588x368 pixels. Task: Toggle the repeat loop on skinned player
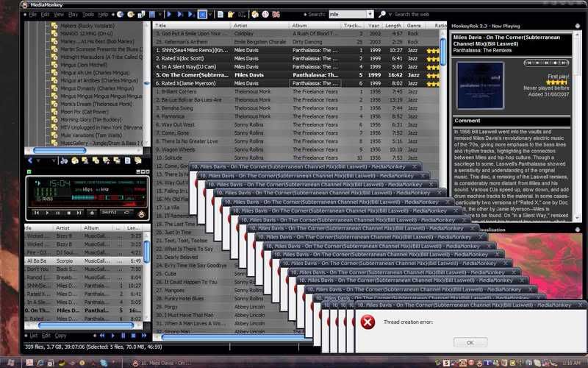pyautogui.click(x=126, y=213)
